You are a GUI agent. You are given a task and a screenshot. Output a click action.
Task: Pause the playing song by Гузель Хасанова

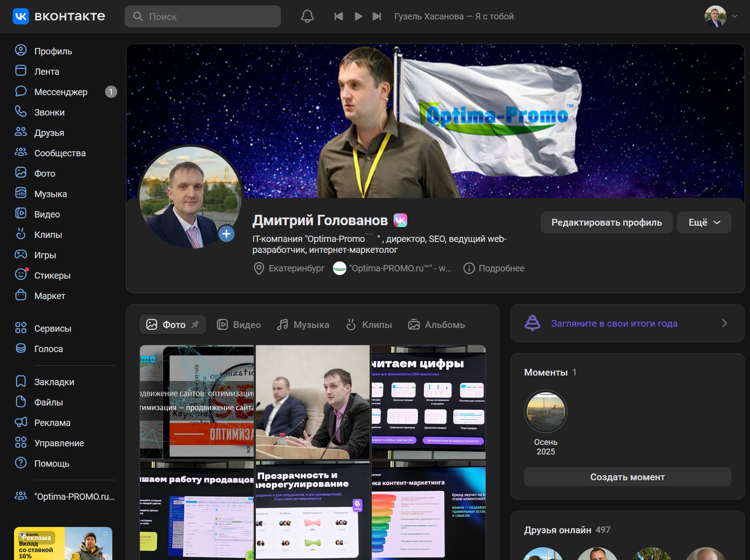point(358,16)
